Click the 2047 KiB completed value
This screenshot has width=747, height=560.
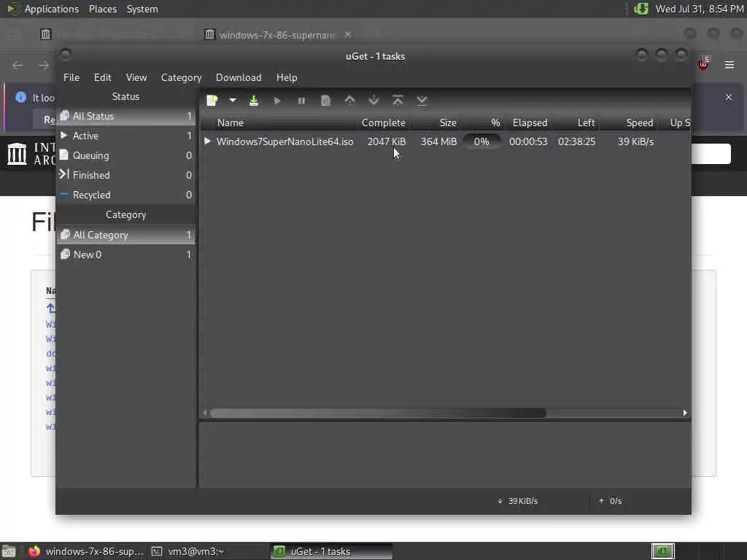(x=387, y=141)
